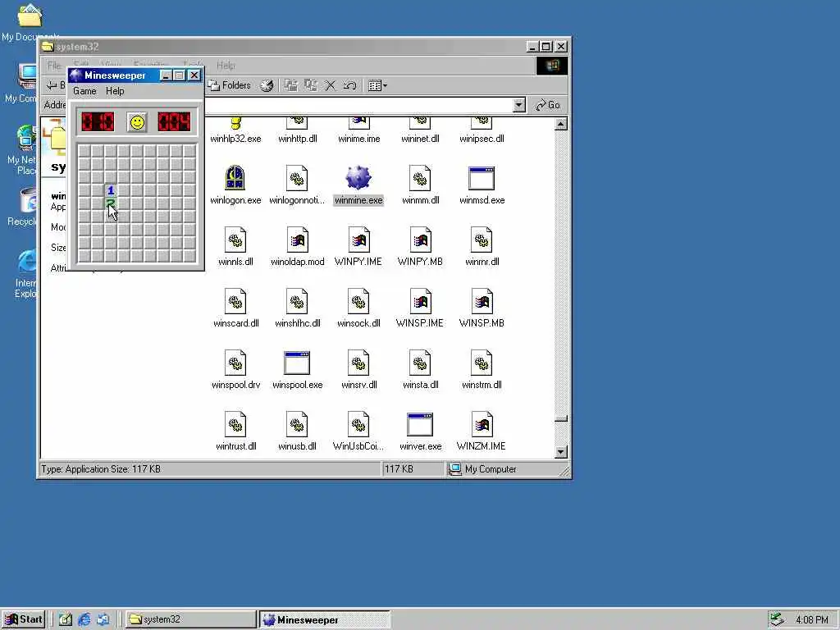This screenshot has height=630, width=840.
Task: Select the winmine.exe file icon
Action: point(358,178)
